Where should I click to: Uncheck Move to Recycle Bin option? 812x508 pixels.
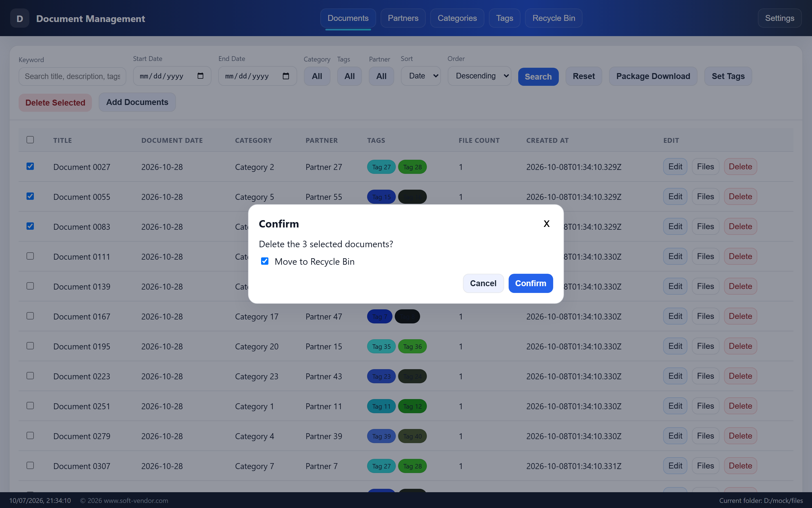265,261
